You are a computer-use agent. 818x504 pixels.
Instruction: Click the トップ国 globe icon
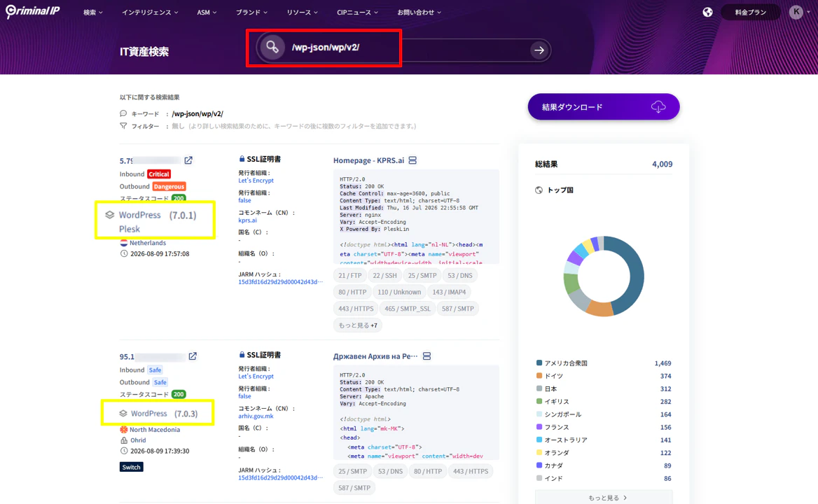click(539, 190)
